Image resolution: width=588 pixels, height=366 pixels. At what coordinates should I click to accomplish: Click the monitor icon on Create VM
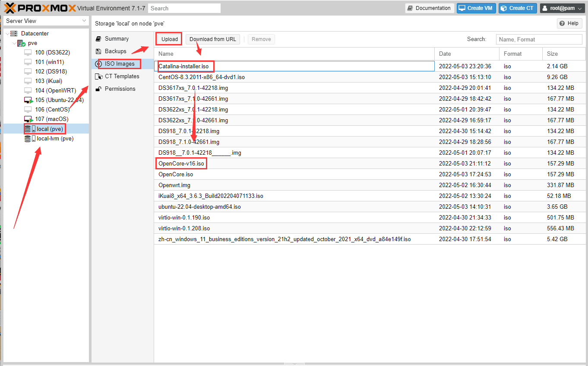[x=462, y=8]
